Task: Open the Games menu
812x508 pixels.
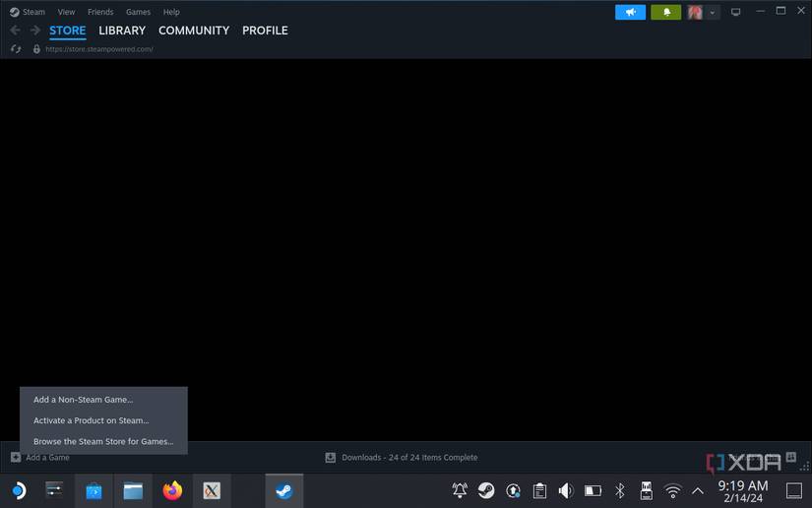Action: pos(138,12)
